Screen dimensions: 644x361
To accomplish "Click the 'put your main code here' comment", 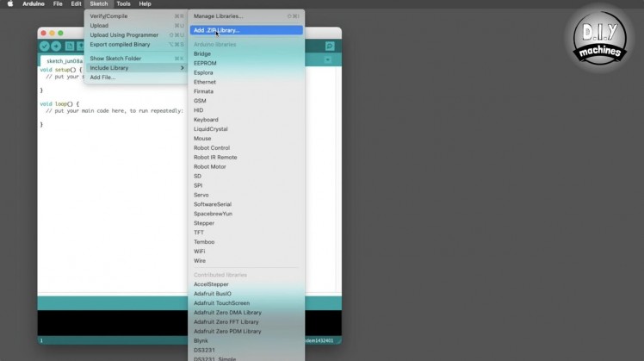I will tap(115, 111).
